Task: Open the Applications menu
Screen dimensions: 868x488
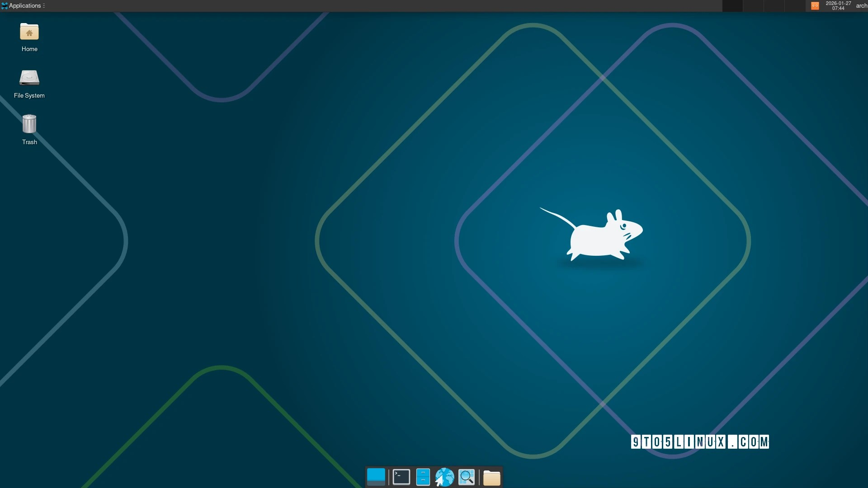Action: pyautogui.click(x=24, y=5)
